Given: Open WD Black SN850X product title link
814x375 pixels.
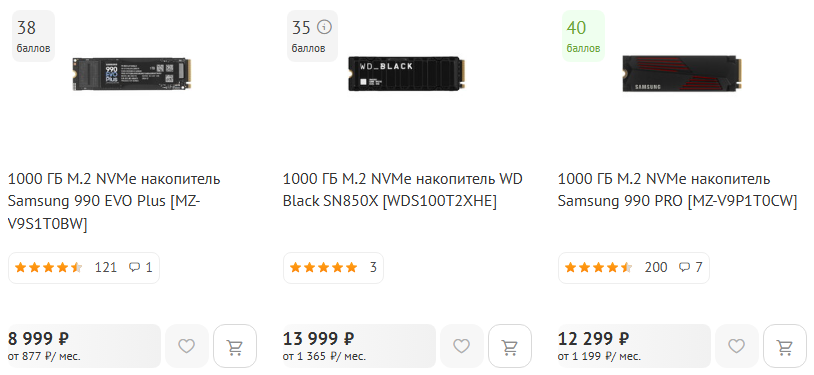Looking at the screenshot, I should pyautogui.click(x=402, y=190).
